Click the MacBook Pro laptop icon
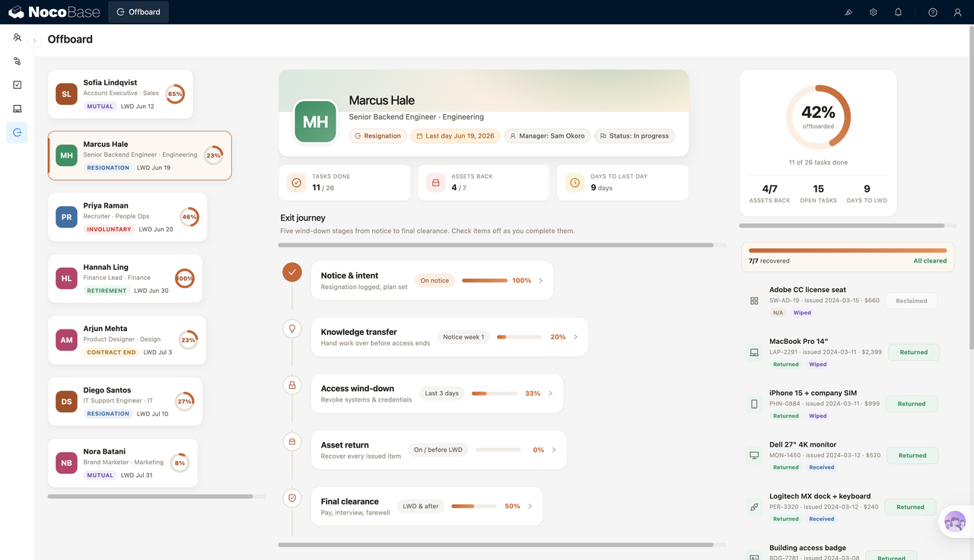The height and width of the screenshot is (560, 974). click(754, 353)
